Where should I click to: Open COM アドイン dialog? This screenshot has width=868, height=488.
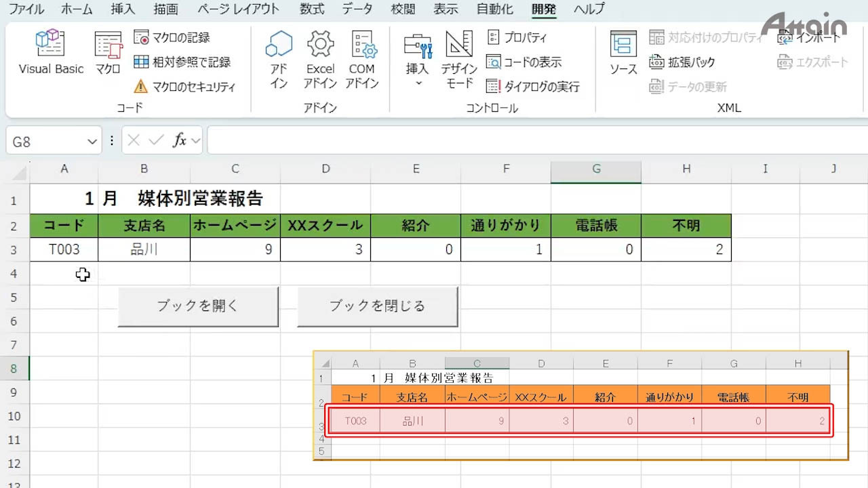point(361,60)
